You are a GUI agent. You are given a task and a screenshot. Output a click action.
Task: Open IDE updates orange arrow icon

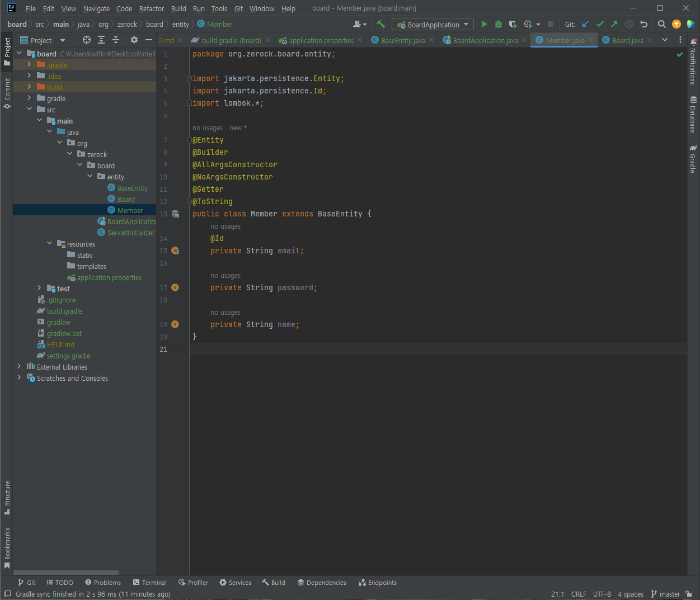click(676, 24)
